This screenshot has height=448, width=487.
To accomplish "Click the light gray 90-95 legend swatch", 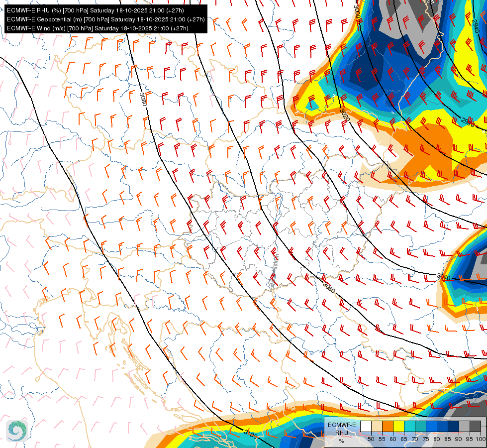I will pyautogui.click(x=464, y=427).
